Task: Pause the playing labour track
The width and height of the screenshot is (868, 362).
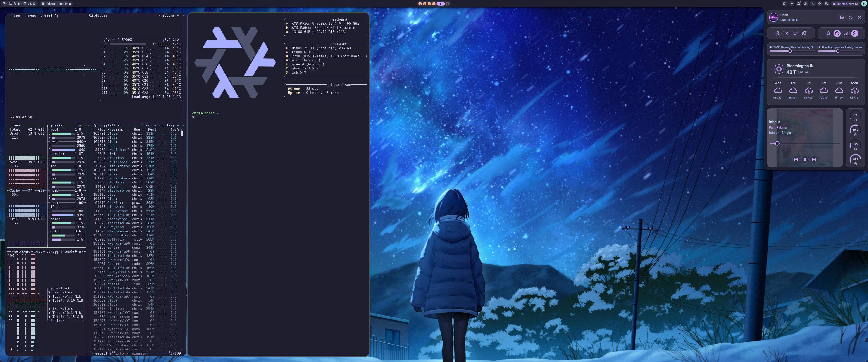Action: pos(805,160)
